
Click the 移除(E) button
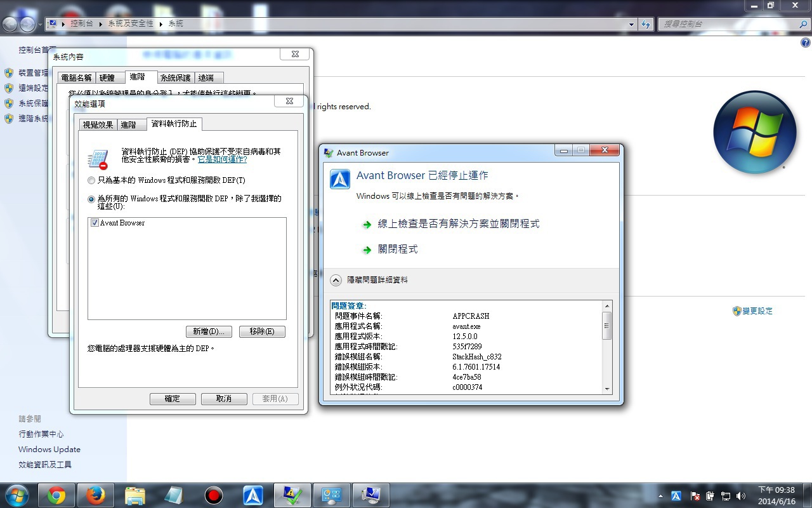point(262,331)
